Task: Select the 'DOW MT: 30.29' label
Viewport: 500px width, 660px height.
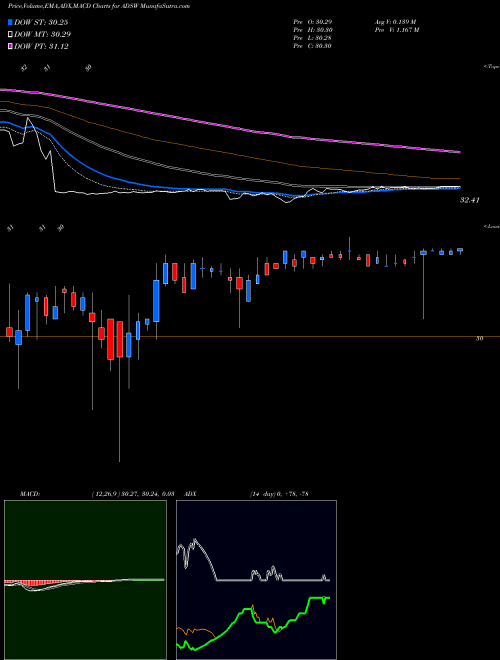Action: [43, 35]
